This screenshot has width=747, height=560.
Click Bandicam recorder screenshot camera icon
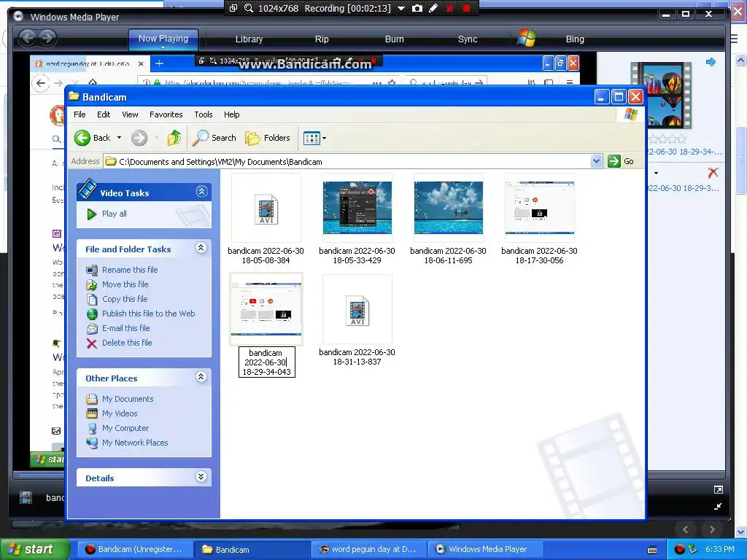pyautogui.click(x=417, y=8)
